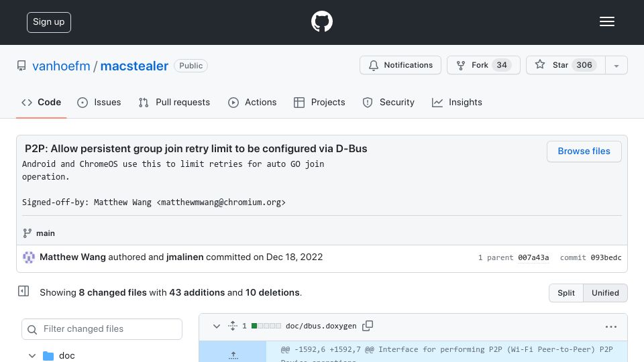Expand up the diff hunk lines
Screen dimensions: 644x362
(x=233, y=354)
